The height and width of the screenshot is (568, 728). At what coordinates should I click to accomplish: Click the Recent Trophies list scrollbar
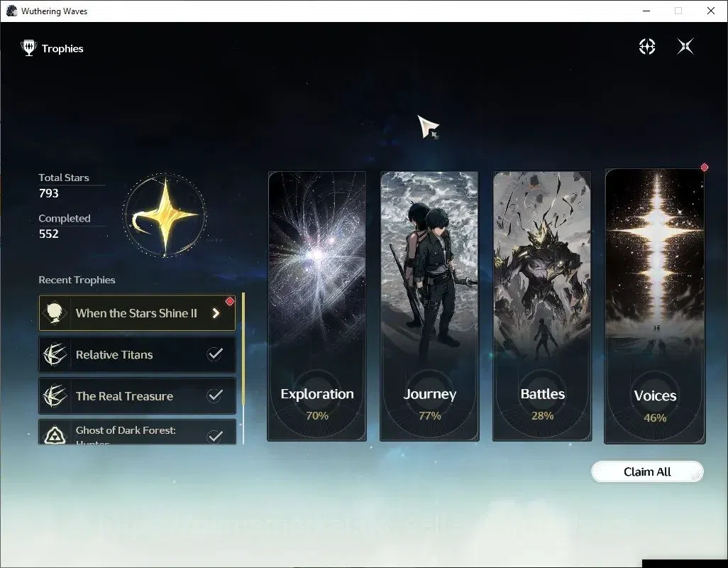click(243, 368)
